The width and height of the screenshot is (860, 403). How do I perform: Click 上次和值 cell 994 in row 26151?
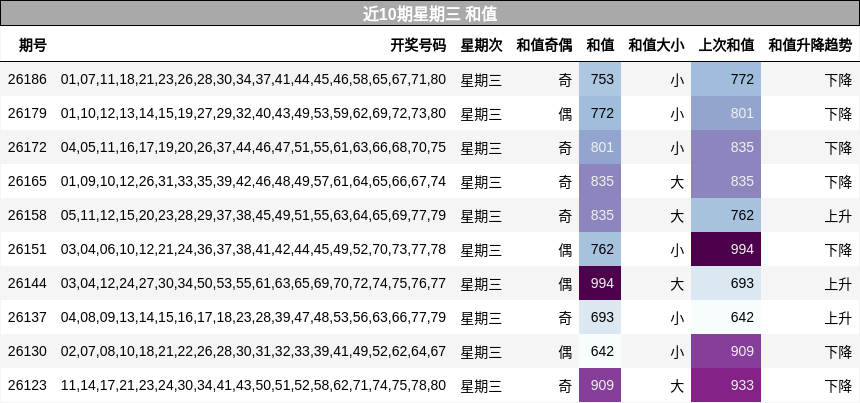tap(726, 249)
